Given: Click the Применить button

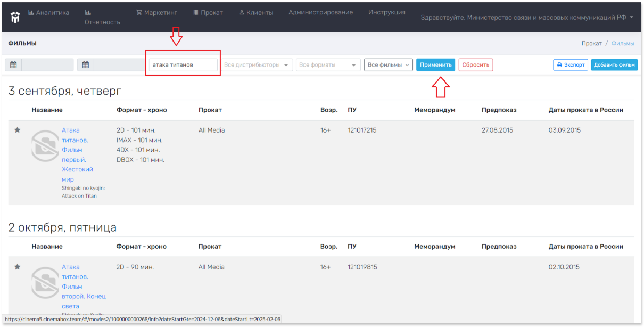Looking at the screenshot, I should 435,65.
